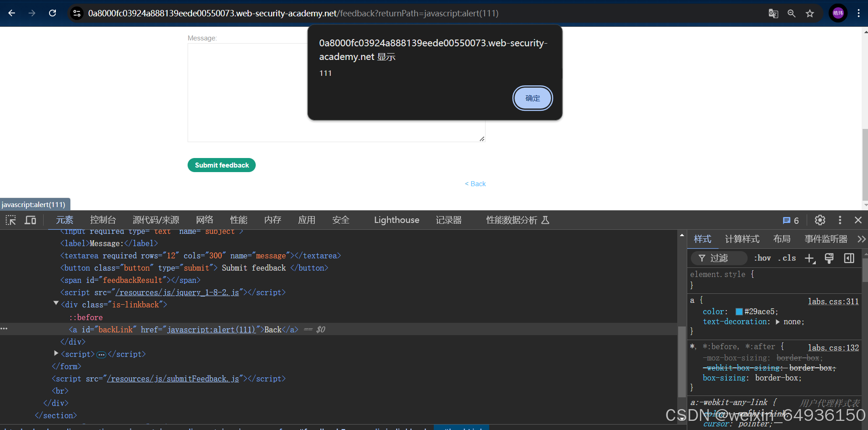
Task: Open DevTools settings gear
Action: click(820, 220)
